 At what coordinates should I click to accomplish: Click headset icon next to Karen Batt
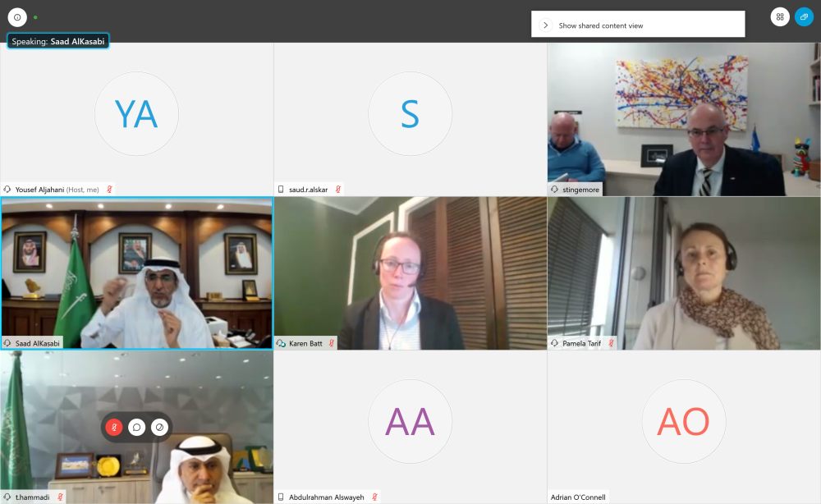[282, 343]
